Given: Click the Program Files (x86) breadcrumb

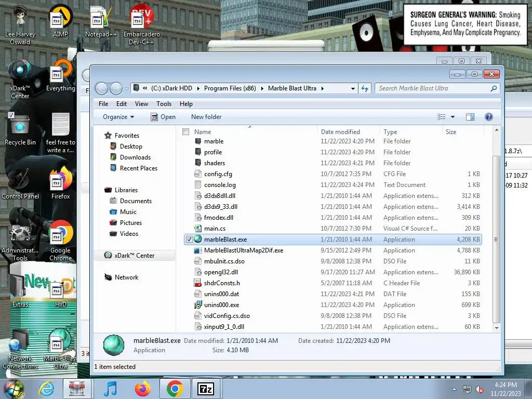Looking at the screenshot, I should [230, 88].
